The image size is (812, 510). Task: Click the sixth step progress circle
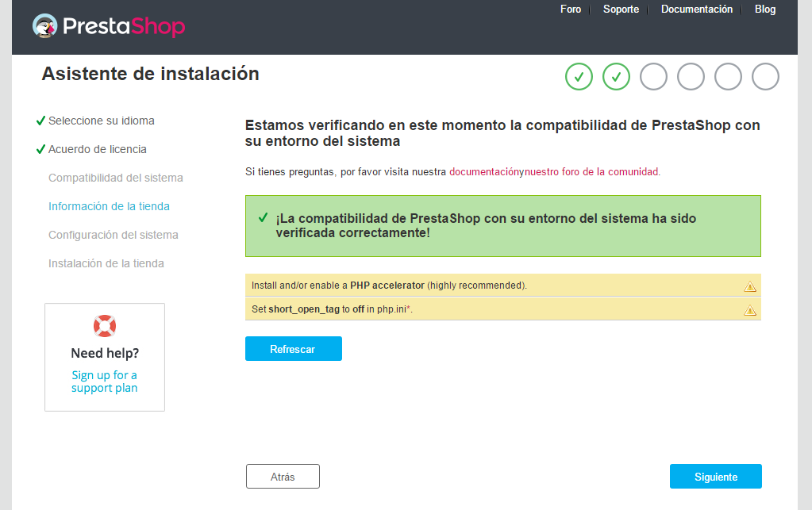coord(765,77)
